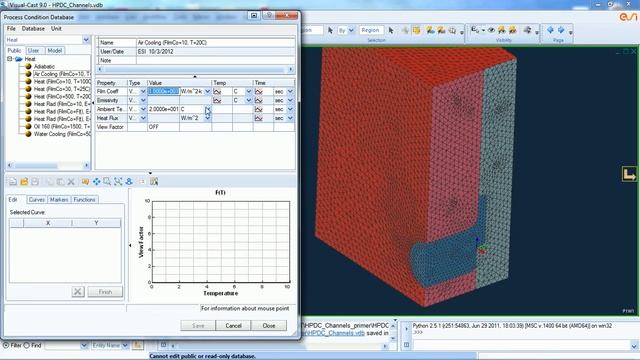Click the yellow box selection icon in Selection toolbar
Screen dimensions: 640x360
click(416, 30)
